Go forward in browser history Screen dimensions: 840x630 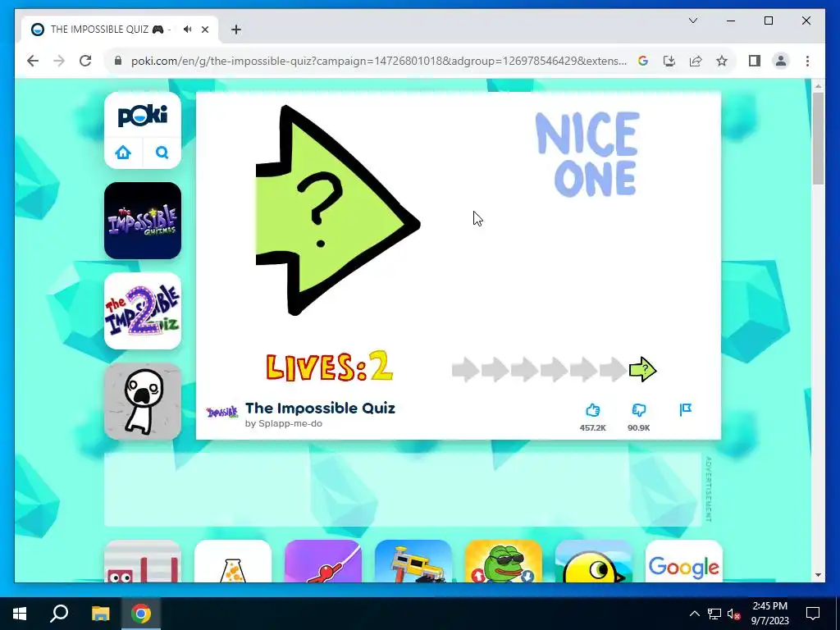[59, 61]
